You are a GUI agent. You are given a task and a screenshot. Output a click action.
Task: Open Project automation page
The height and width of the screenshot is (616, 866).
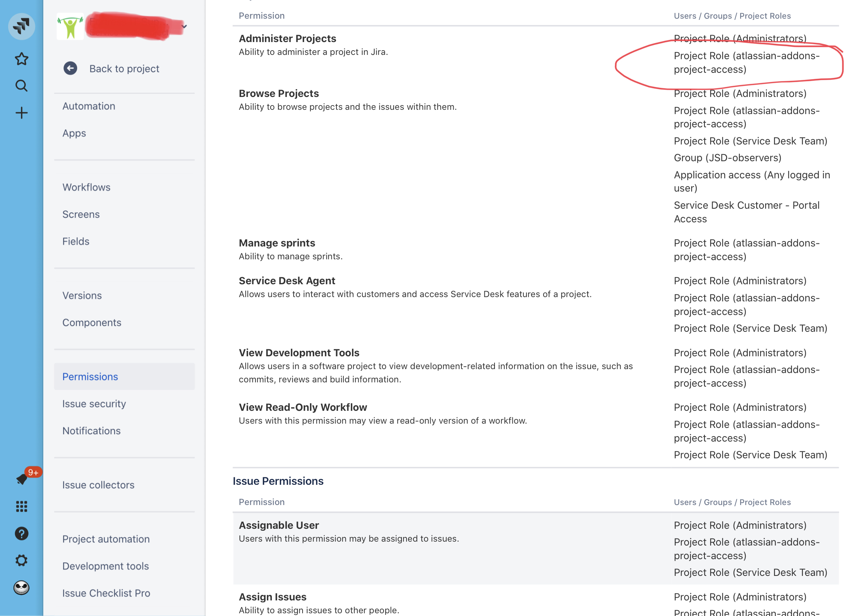[106, 539]
